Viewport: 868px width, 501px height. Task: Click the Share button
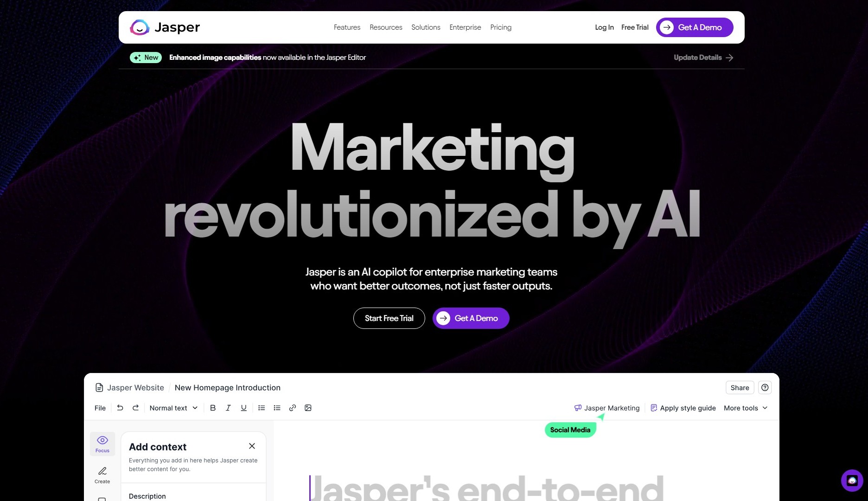[740, 388]
